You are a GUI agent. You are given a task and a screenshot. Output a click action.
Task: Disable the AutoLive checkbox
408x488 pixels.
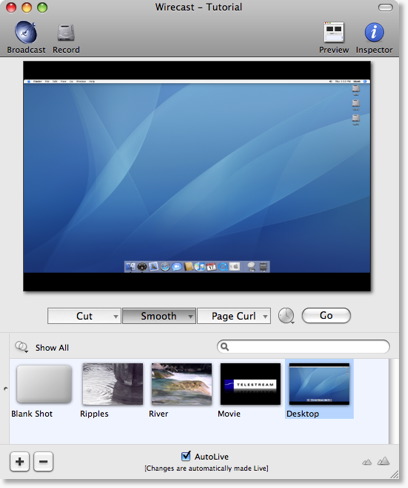point(186,456)
